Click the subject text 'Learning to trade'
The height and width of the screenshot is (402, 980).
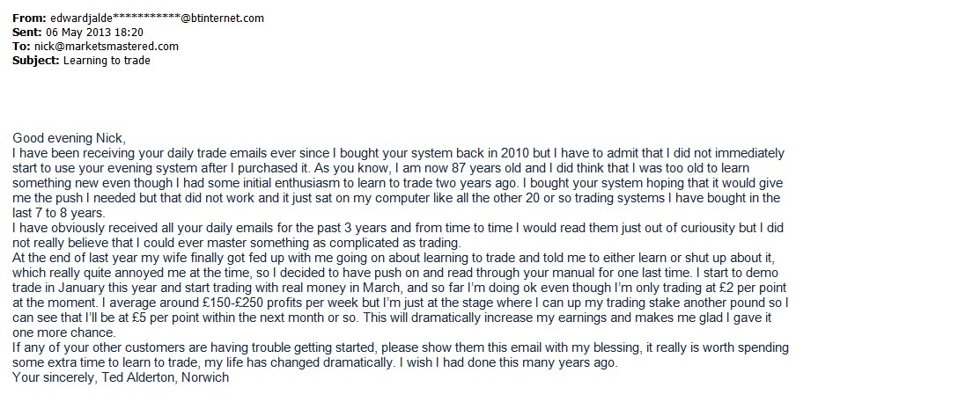107,61
